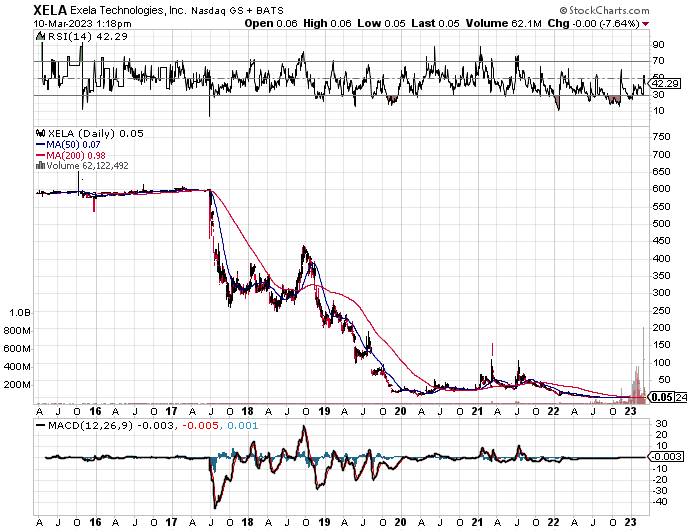Click year 16 on the time axis below MACD
This screenshot has height=532, width=696.
pos(95,522)
